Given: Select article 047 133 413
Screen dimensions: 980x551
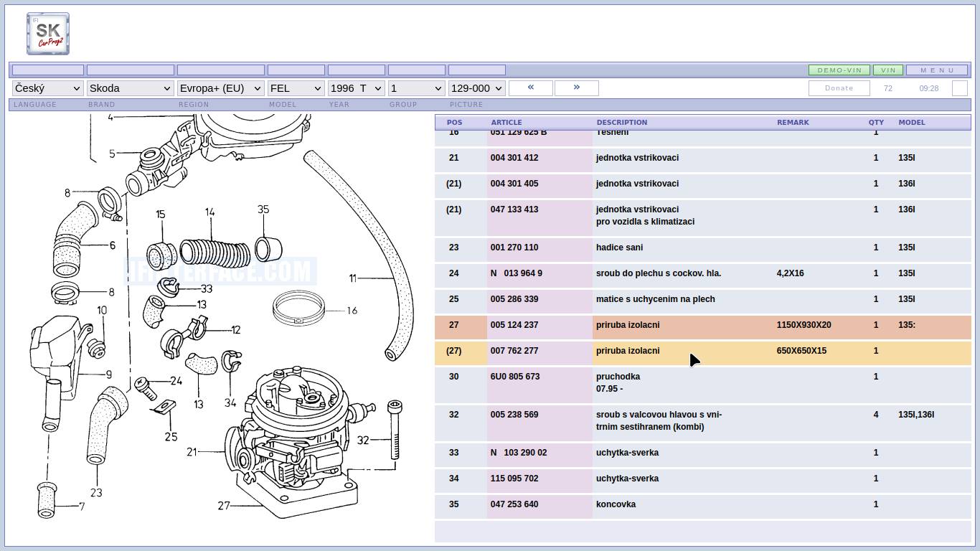Looking at the screenshot, I should tap(514, 209).
